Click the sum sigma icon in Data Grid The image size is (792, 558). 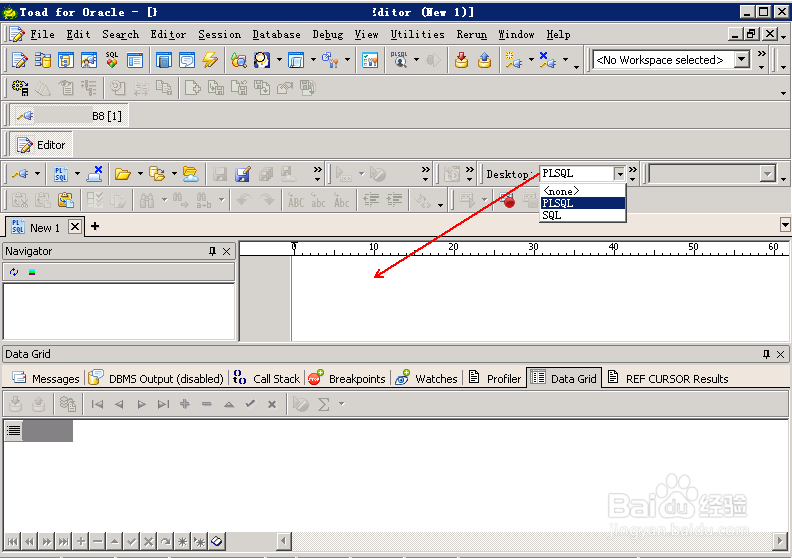pos(324,404)
